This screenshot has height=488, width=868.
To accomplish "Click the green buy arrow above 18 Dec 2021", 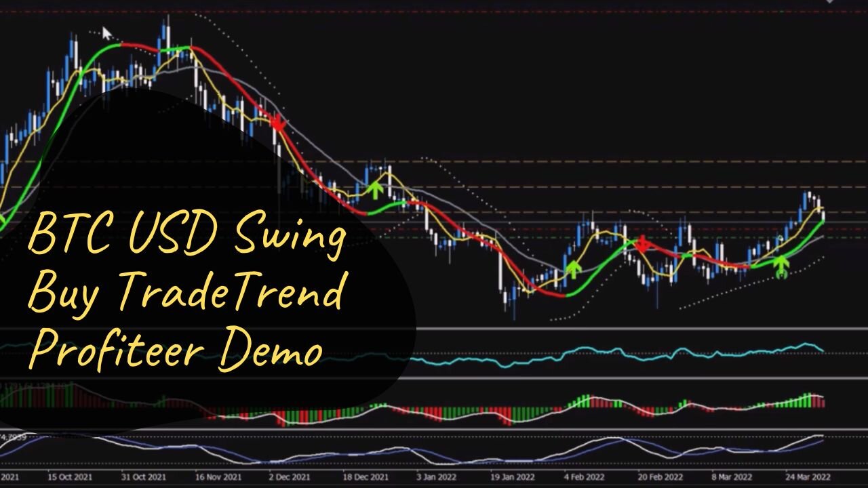I will 375,190.
